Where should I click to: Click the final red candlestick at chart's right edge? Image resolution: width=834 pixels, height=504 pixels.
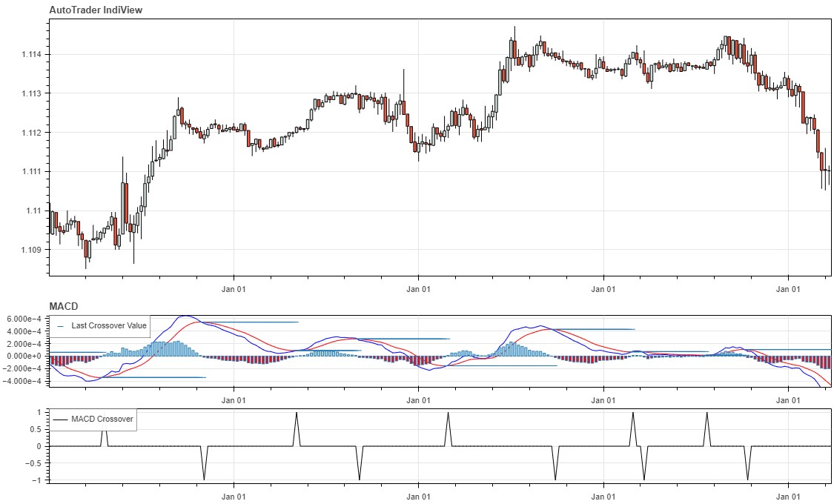(x=821, y=161)
